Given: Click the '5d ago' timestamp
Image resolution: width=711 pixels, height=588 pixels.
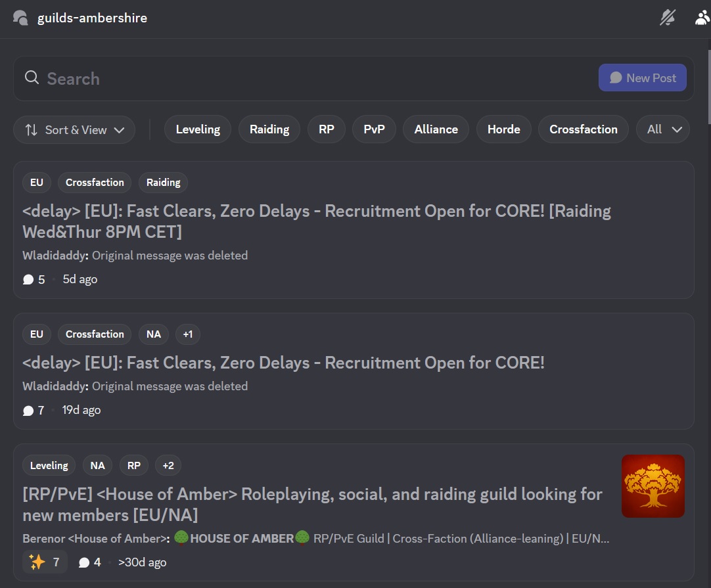Looking at the screenshot, I should point(80,279).
